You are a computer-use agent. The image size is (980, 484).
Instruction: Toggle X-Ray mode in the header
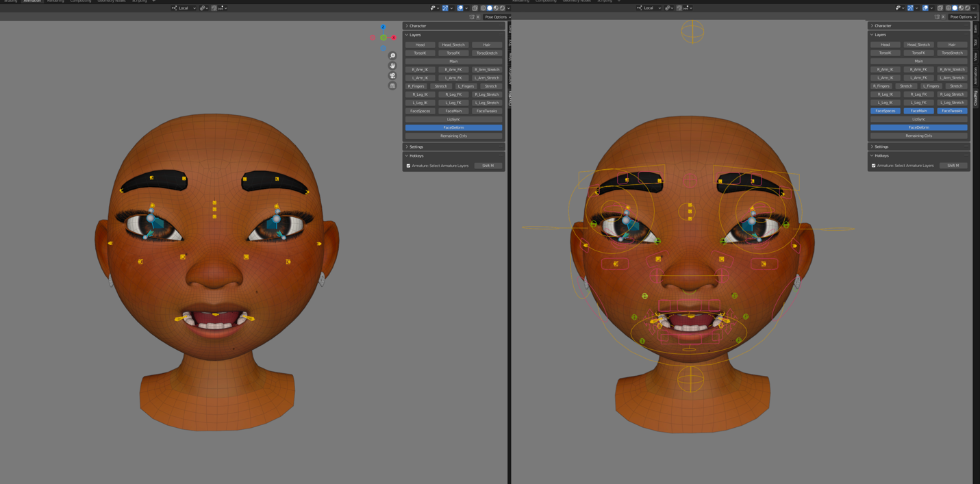(475, 8)
